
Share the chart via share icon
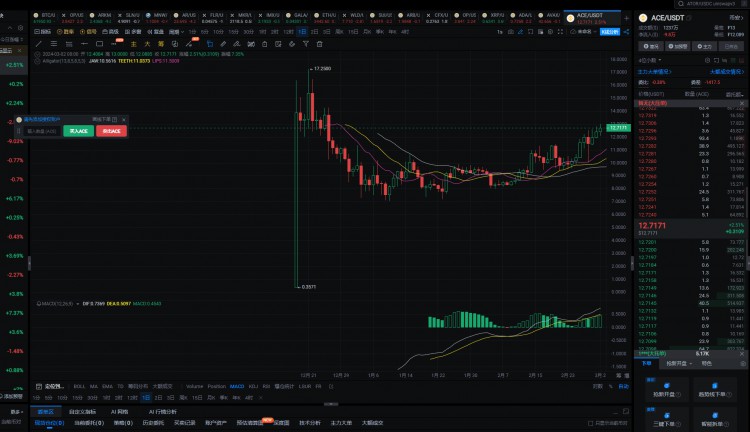627,32
